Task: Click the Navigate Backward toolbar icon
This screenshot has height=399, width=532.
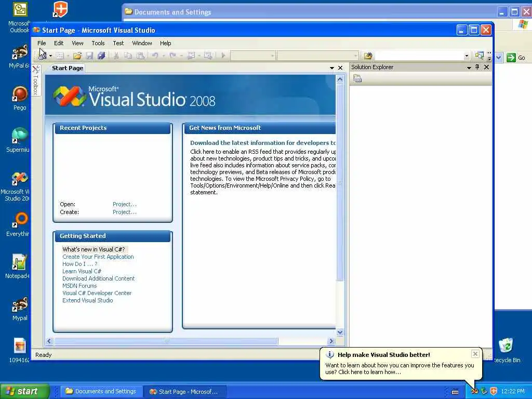Action: (x=191, y=56)
